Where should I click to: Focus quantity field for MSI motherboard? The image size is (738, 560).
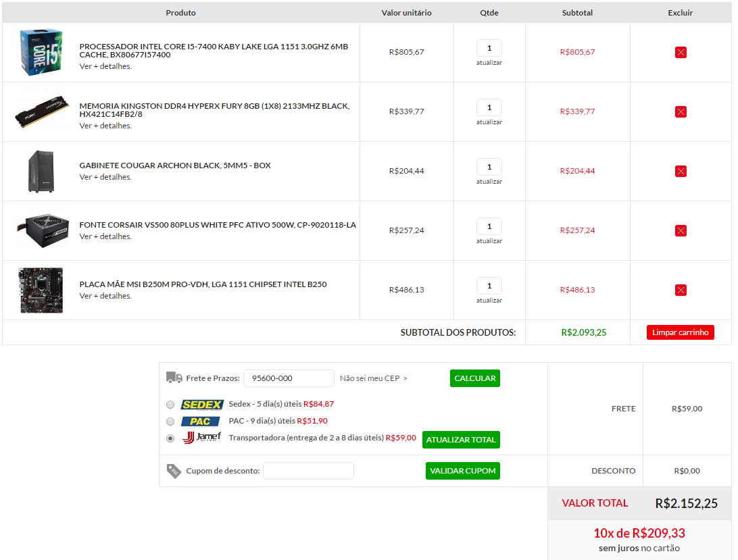click(489, 286)
